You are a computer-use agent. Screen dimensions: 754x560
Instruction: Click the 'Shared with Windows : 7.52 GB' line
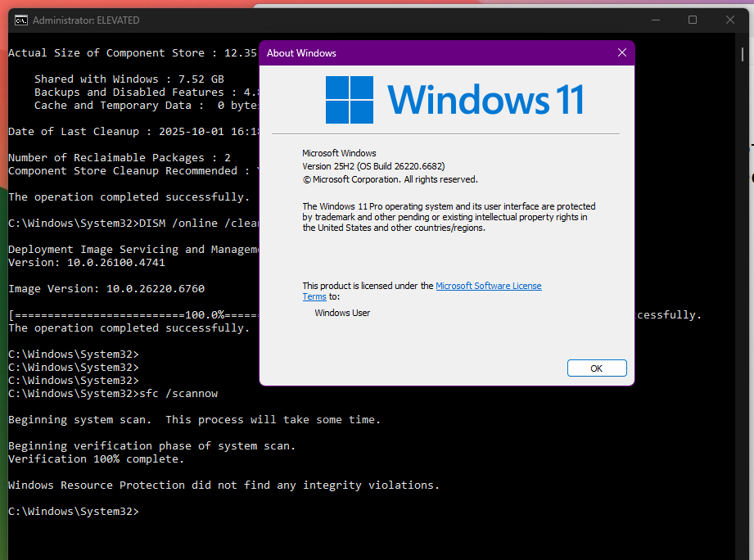(x=129, y=79)
